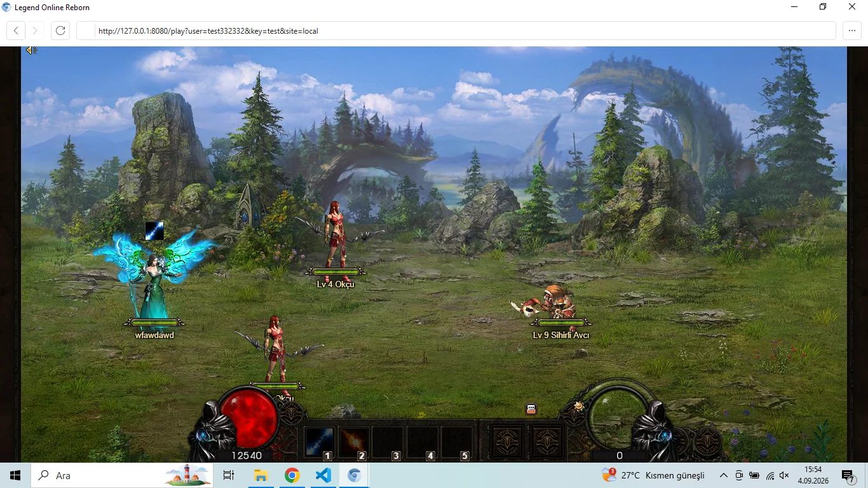Click the lightning buff icon above the mage
The image size is (868, 488).
click(154, 231)
